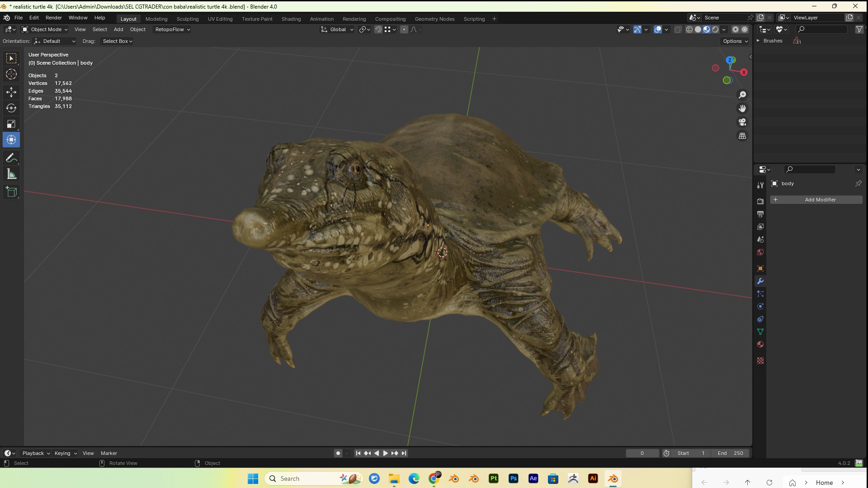Viewport: 868px width, 488px height.
Task: Switch to wireframe viewport shading
Action: pyautogui.click(x=689, y=29)
